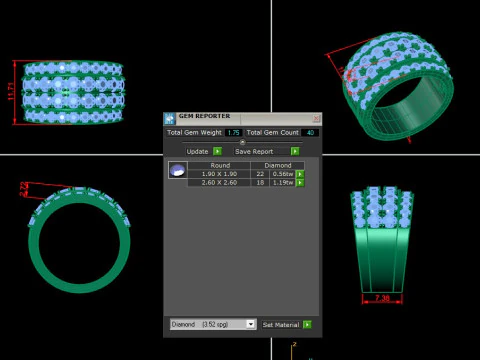The width and height of the screenshot is (480, 360).
Task: Close the Gem Reporter dialog
Action: click(316, 118)
